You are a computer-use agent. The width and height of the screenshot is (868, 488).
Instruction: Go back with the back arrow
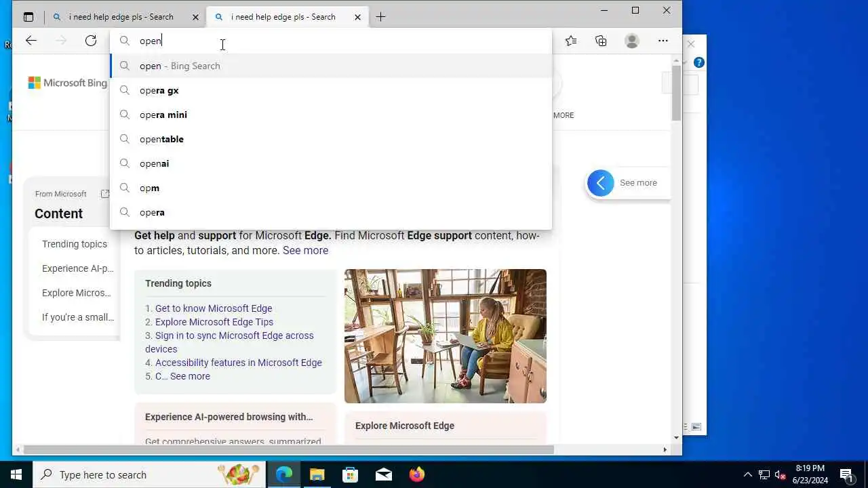point(31,41)
